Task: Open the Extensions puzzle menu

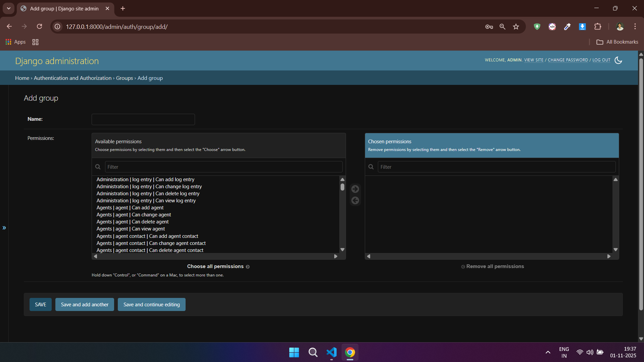Action: pos(598,27)
